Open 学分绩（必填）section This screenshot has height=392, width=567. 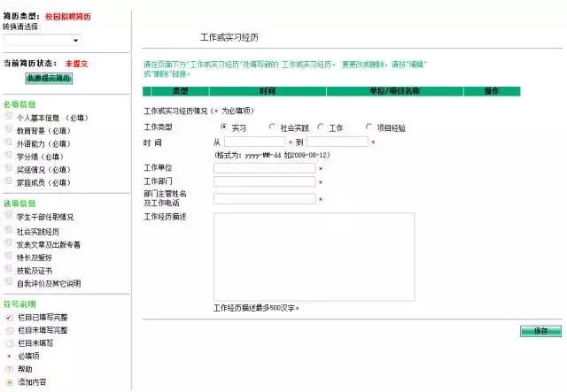[40, 157]
